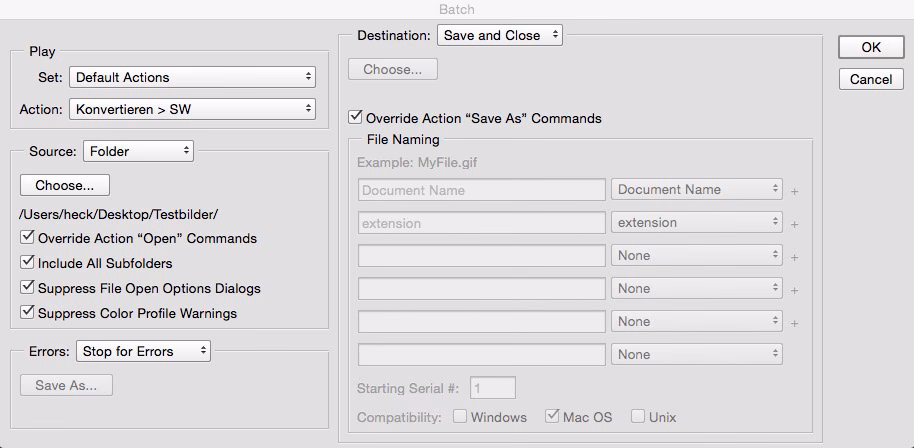Viewport: 914px width, 448px height.
Task: Open the extension file naming dropdown
Action: click(x=697, y=223)
